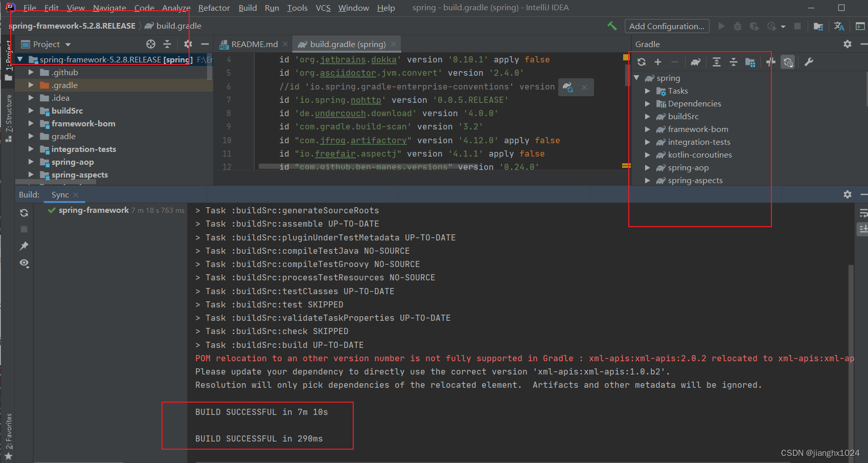Open the Project view dropdown
This screenshot has height=463, width=868.
point(68,45)
